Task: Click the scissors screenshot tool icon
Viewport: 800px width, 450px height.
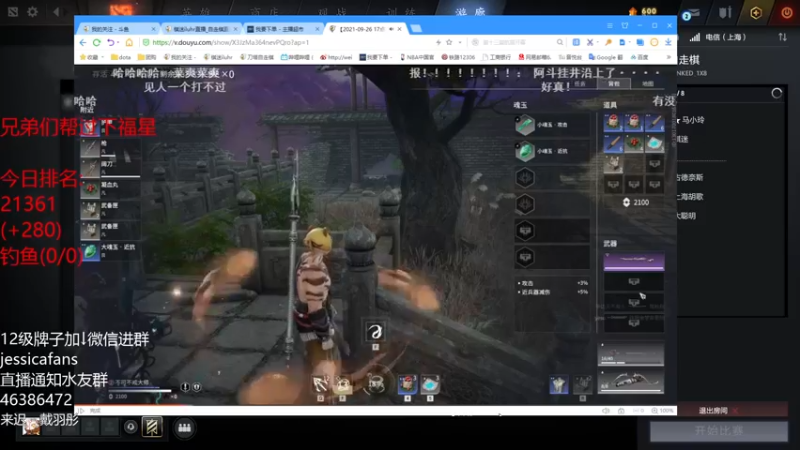Action: 590,42
